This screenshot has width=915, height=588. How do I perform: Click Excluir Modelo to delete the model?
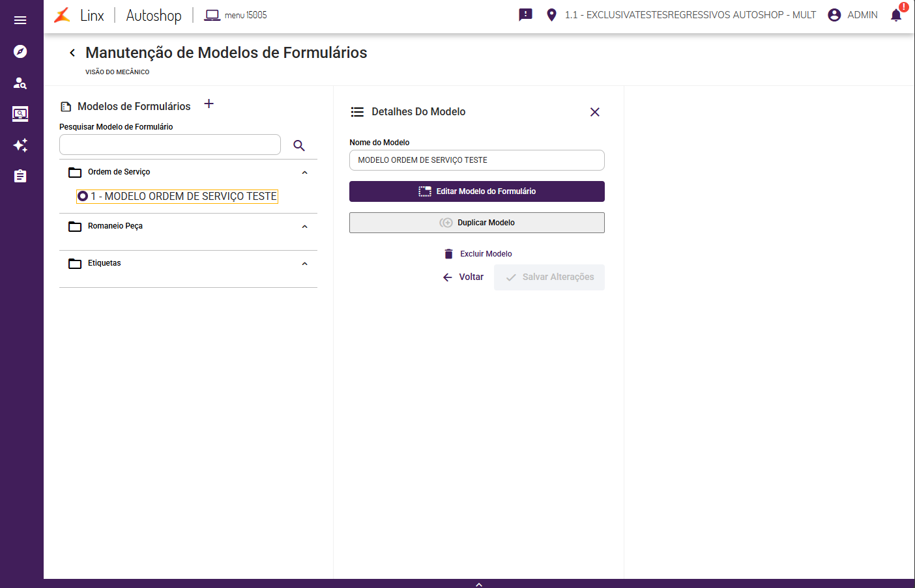tap(478, 254)
